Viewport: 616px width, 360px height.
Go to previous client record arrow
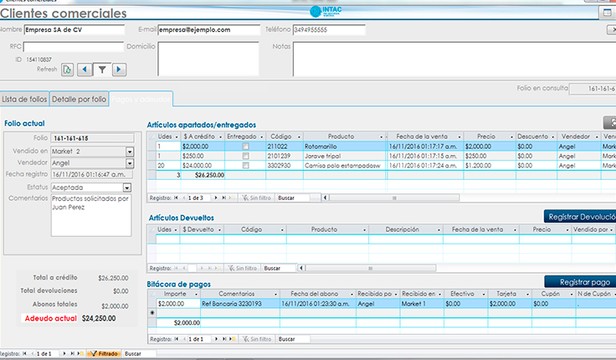[x=84, y=70]
